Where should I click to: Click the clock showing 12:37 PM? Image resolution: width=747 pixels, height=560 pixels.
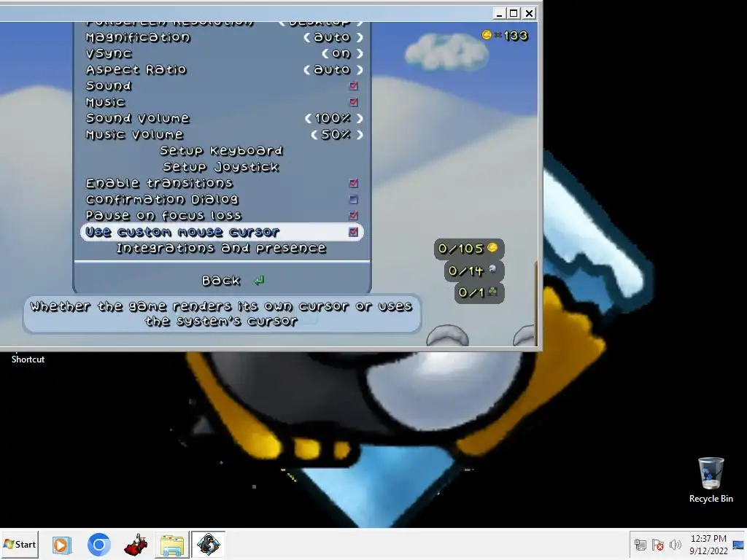[708, 539]
